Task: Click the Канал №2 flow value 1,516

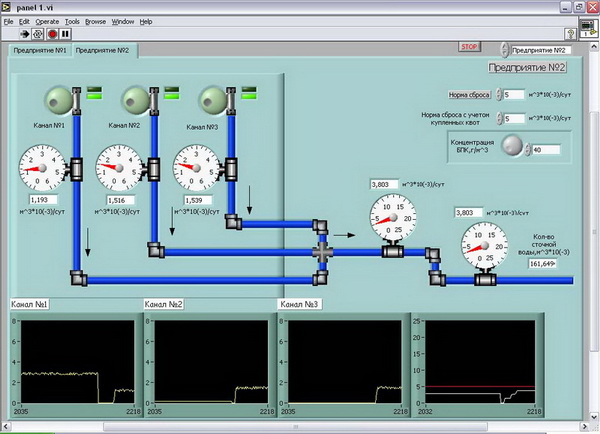Action: 121,200
